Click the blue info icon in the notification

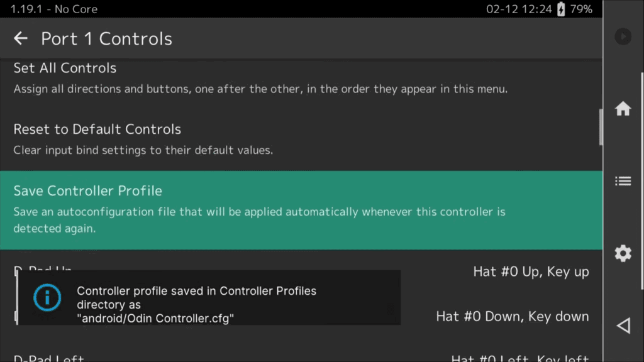click(x=47, y=297)
